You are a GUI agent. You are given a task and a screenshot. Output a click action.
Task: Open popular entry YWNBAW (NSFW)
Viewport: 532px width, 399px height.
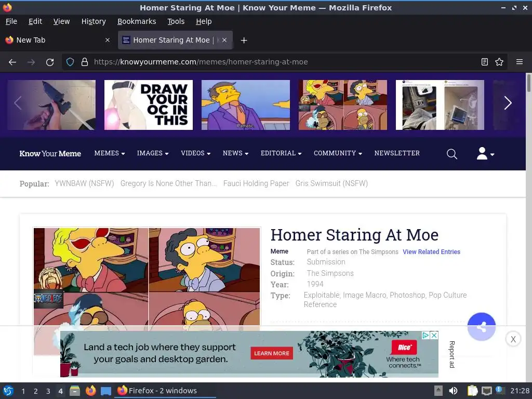[x=84, y=183]
